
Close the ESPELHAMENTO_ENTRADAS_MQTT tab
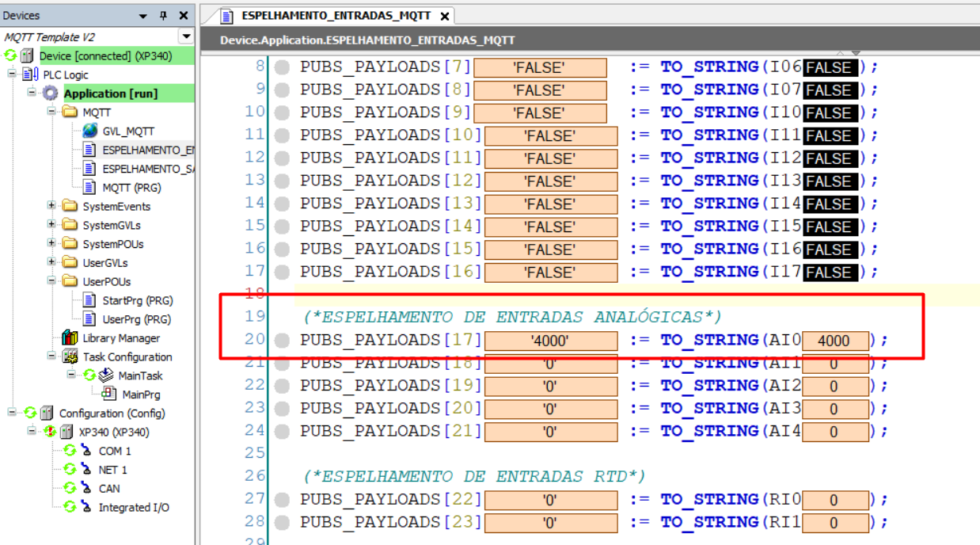445,17
